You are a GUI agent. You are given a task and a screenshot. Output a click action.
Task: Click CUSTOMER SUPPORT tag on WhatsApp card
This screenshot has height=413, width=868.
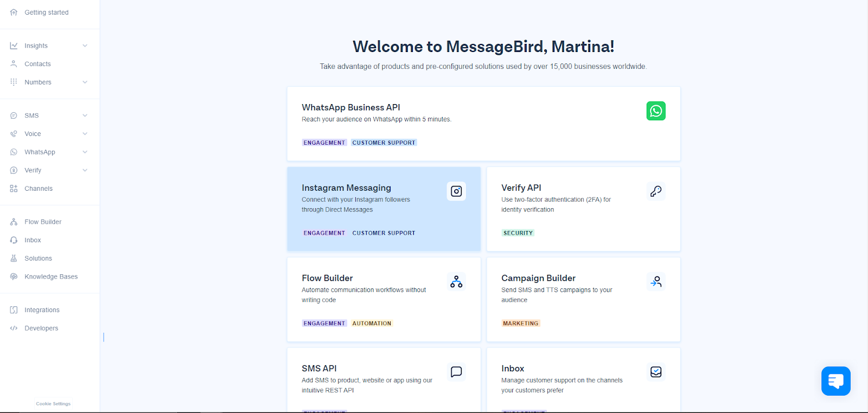coord(384,143)
